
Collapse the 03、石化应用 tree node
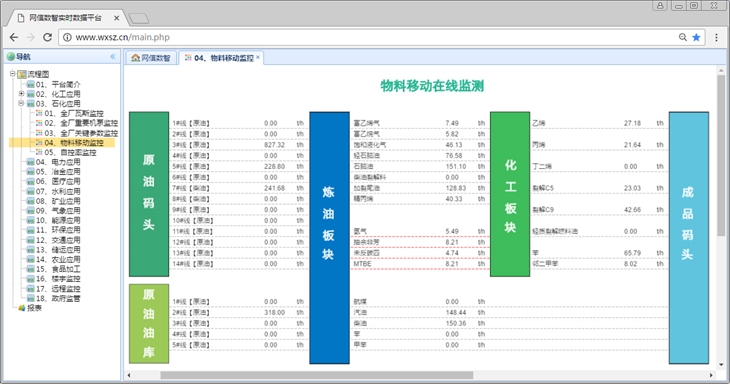point(21,103)
